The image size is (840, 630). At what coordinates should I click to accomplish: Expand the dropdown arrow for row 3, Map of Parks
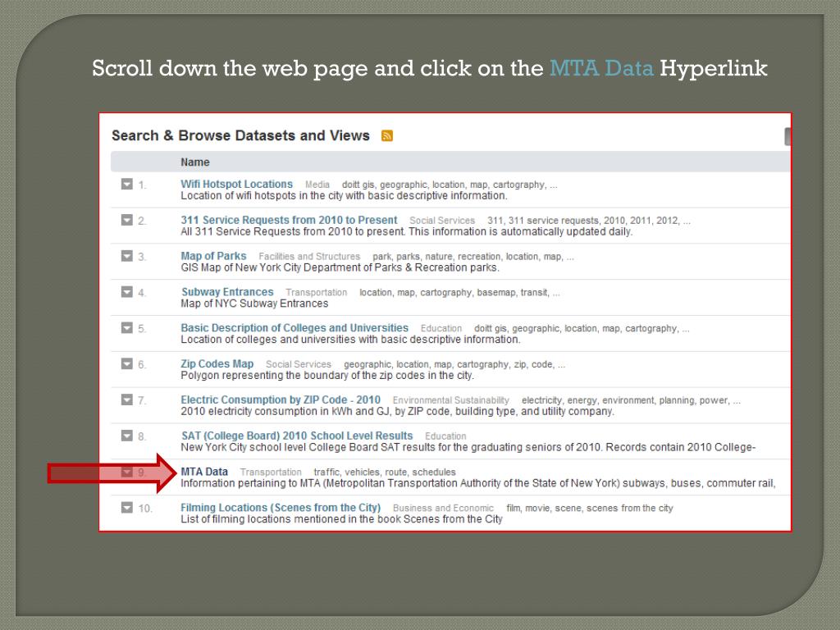127,256
